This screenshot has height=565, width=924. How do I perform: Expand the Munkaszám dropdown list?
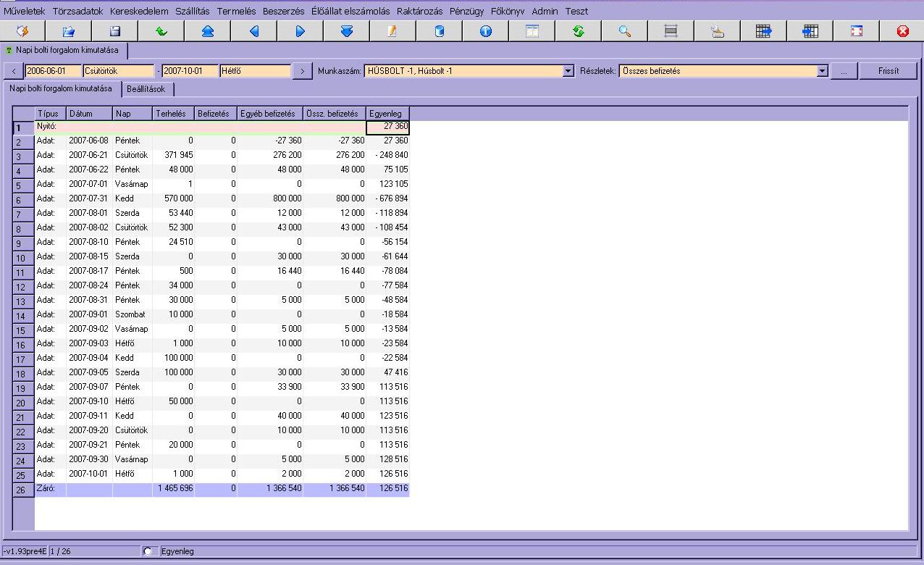coord(568,71)
